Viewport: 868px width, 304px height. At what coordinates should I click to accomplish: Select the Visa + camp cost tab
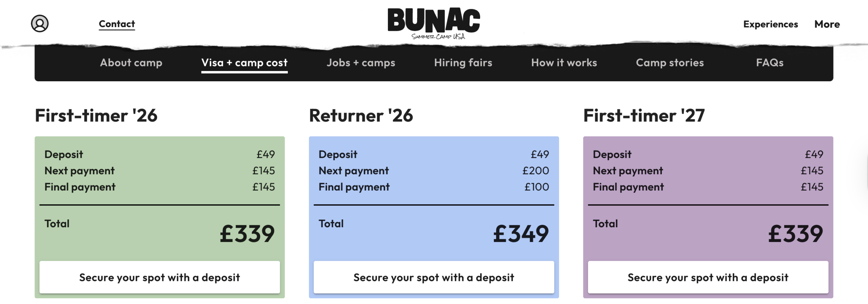click(x=244, y=63)
